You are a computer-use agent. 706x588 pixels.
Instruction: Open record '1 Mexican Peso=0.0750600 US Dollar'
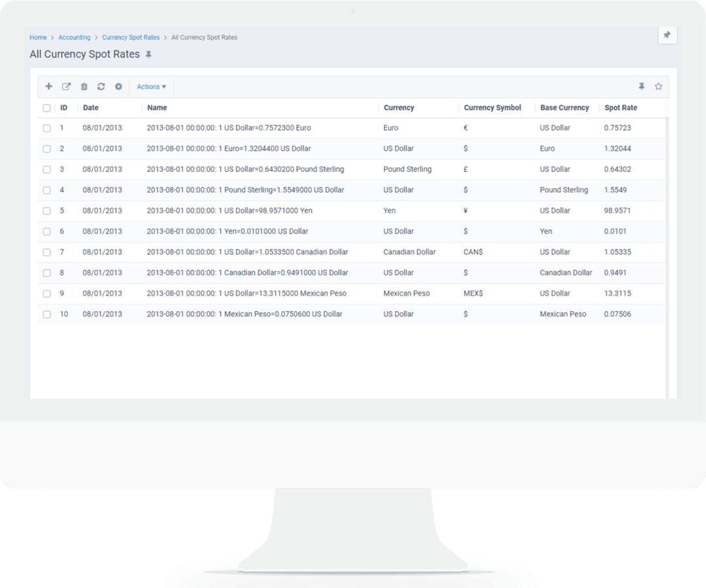point(244,314)
